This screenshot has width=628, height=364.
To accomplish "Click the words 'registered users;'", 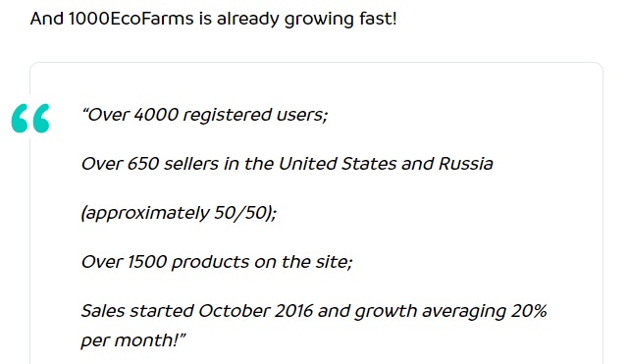I will pyautogui.click(x=255, y=116).
